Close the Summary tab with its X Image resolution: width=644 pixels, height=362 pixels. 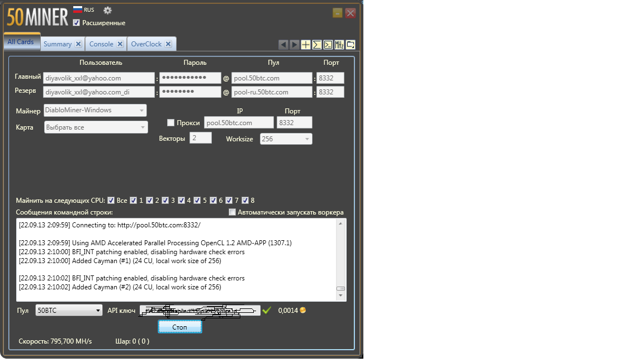pos(78,44)
